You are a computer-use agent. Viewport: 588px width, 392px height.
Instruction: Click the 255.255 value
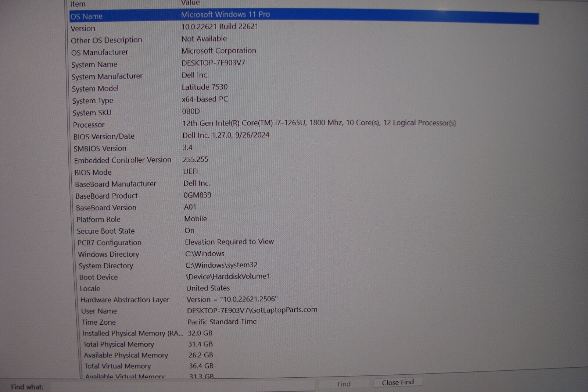196,160
